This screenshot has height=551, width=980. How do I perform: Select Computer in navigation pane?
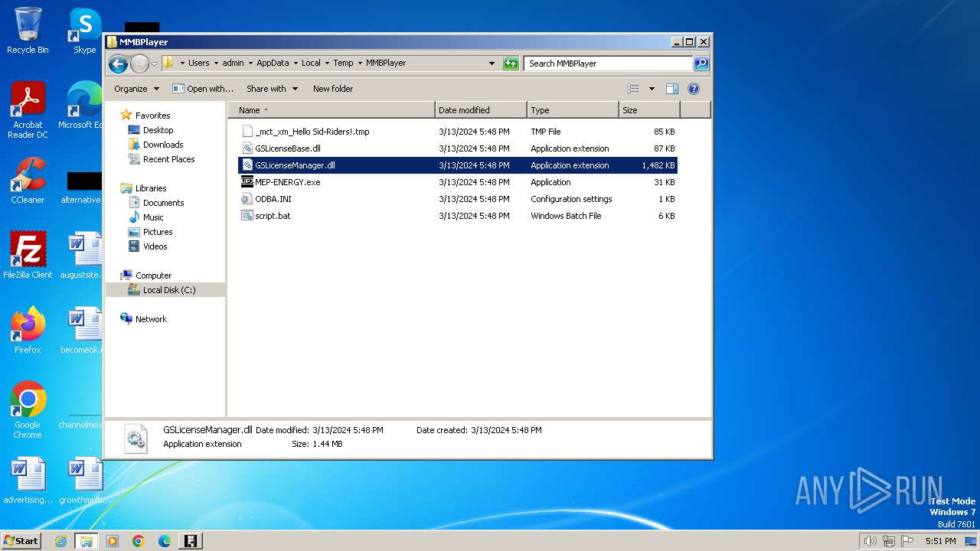click(x=153, y=275)
